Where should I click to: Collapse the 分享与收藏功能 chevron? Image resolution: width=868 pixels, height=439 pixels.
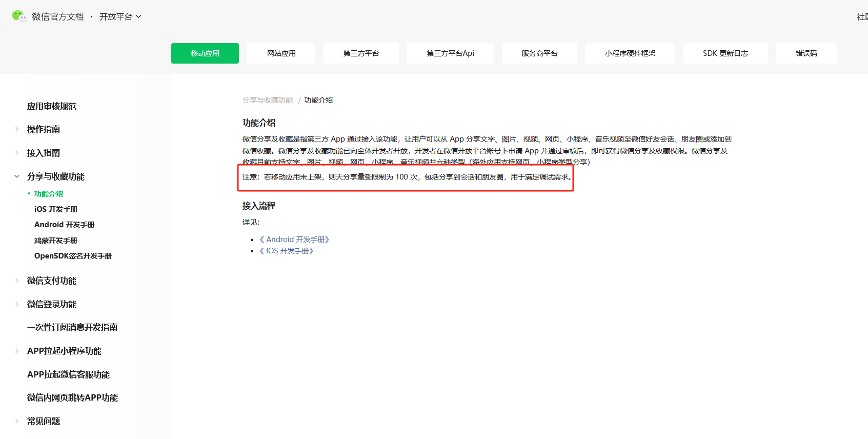tap(17, 176)
